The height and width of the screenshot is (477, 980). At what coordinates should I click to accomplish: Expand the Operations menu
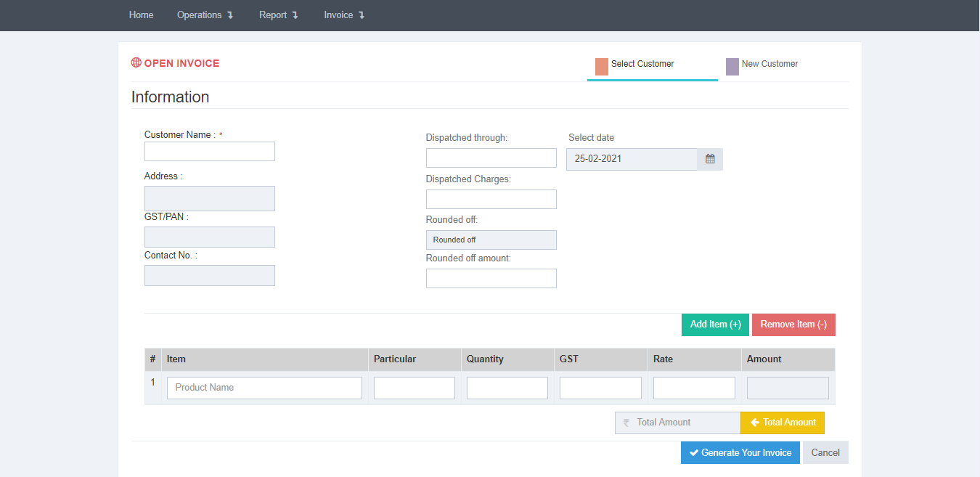tap(205, 15)
